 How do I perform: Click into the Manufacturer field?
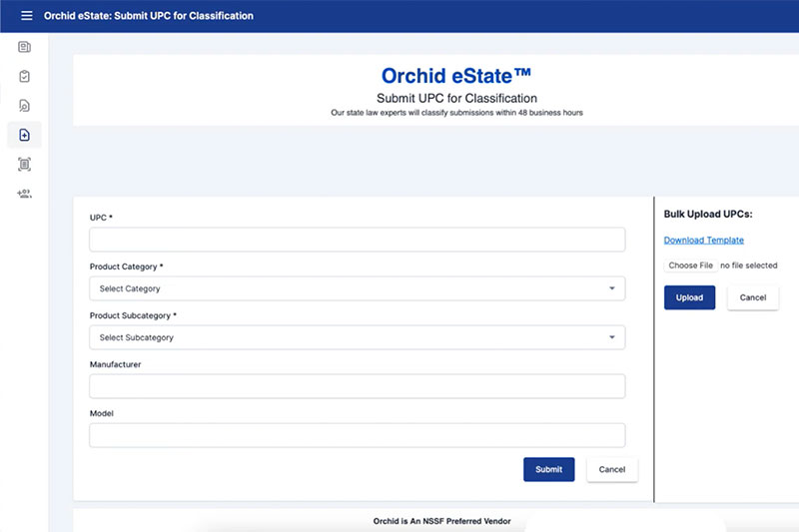(358, 386)
